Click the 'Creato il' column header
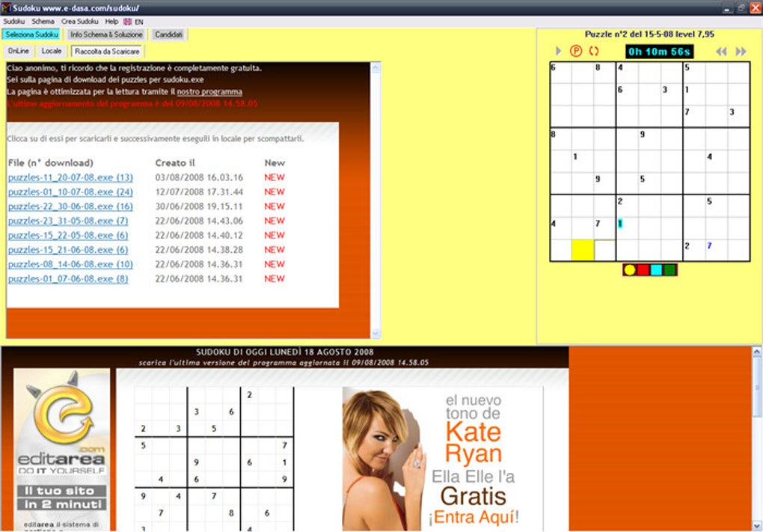This screenshot has width=763, height=532. coord(175,162)
